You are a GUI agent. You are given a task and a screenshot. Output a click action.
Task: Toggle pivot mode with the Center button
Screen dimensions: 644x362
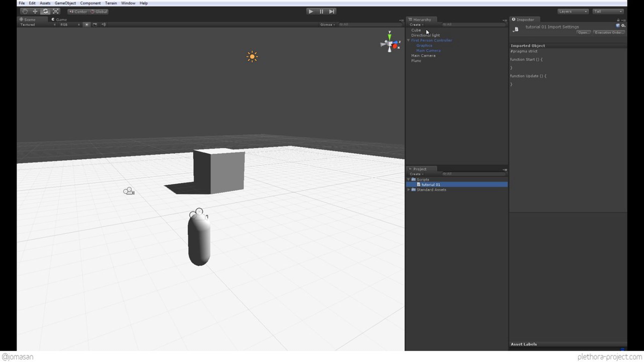pos(78,12)
